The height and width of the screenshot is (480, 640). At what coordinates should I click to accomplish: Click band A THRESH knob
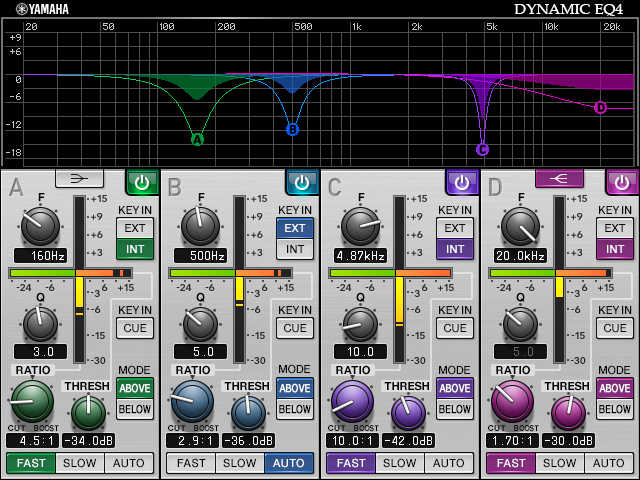point(89,413)
